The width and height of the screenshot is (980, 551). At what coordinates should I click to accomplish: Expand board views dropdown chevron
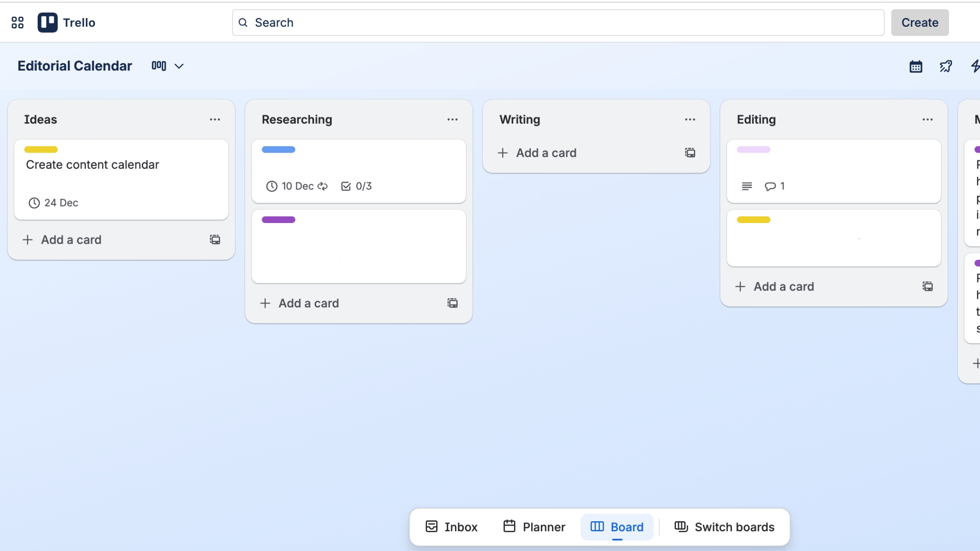pos(179,66)
